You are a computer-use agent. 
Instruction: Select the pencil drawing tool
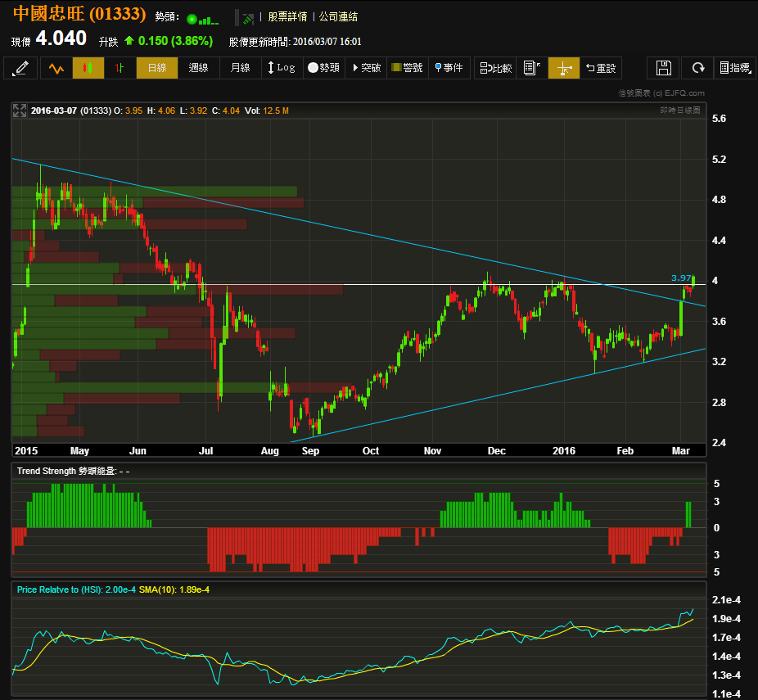pos(20,68)
